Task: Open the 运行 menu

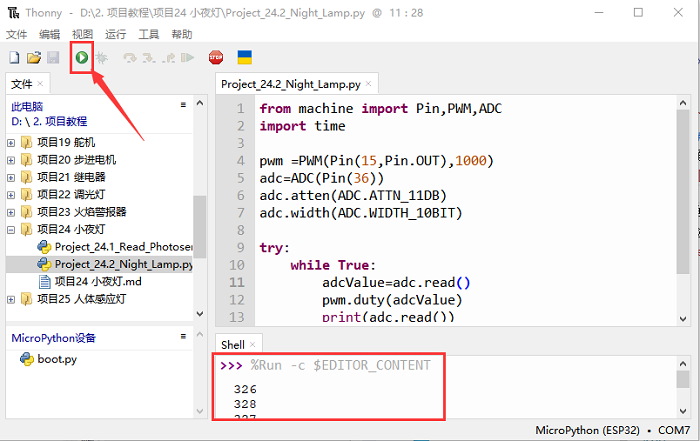Action: pyautogui.click(x=116, y=34)
